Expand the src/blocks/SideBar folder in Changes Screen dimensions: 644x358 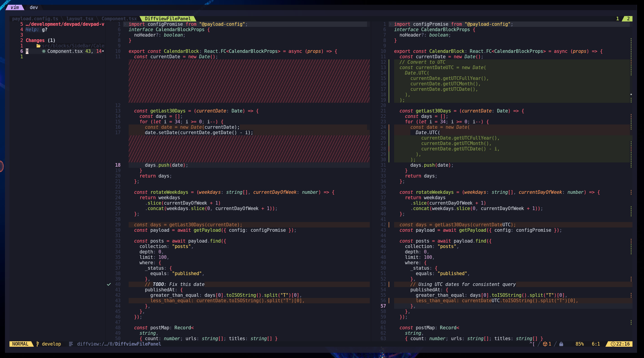pyautogui.click(x=72, y=46)
